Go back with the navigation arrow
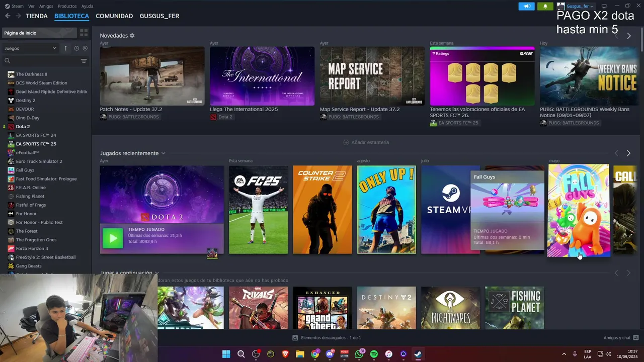The width and height of the screenshot is (644, 362). point(8,16)
